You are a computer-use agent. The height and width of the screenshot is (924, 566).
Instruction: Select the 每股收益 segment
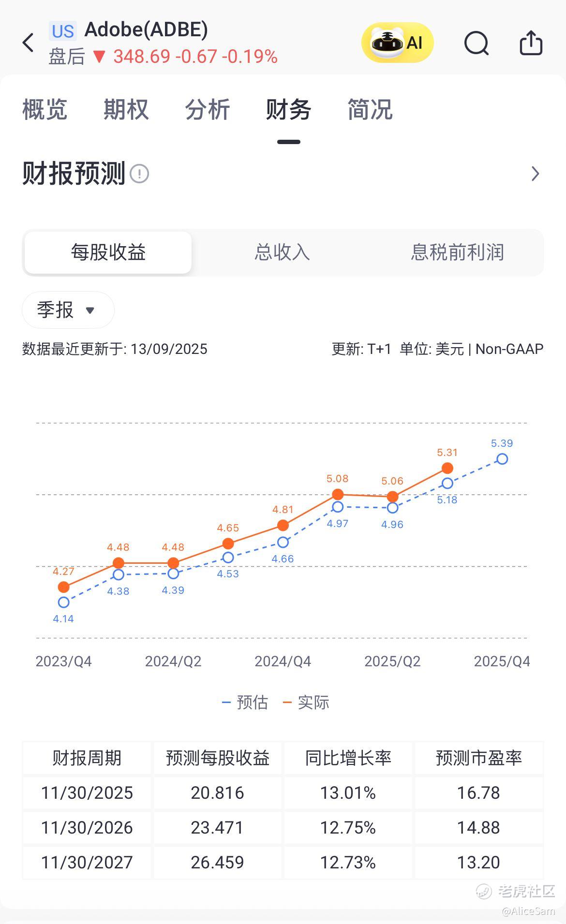[x=108, y=252]
